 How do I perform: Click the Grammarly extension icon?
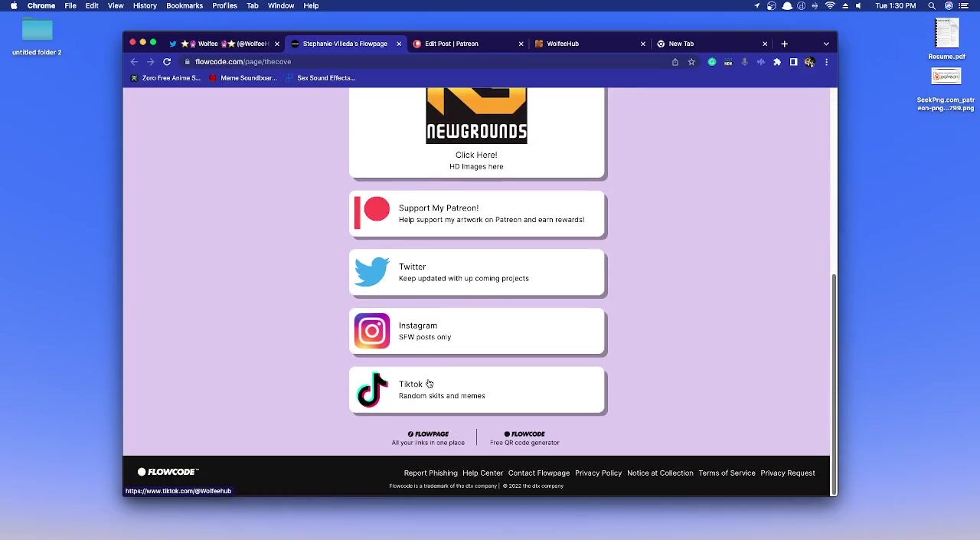[712, 62]
